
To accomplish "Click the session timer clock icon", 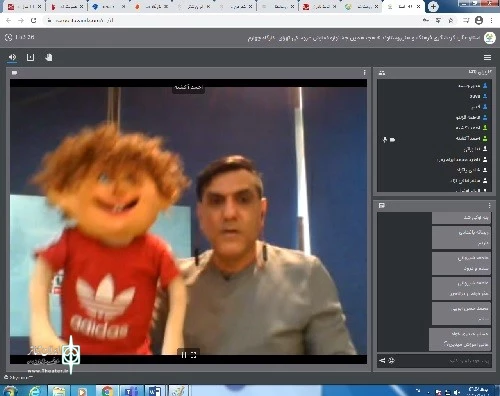I will click(9, 37).
